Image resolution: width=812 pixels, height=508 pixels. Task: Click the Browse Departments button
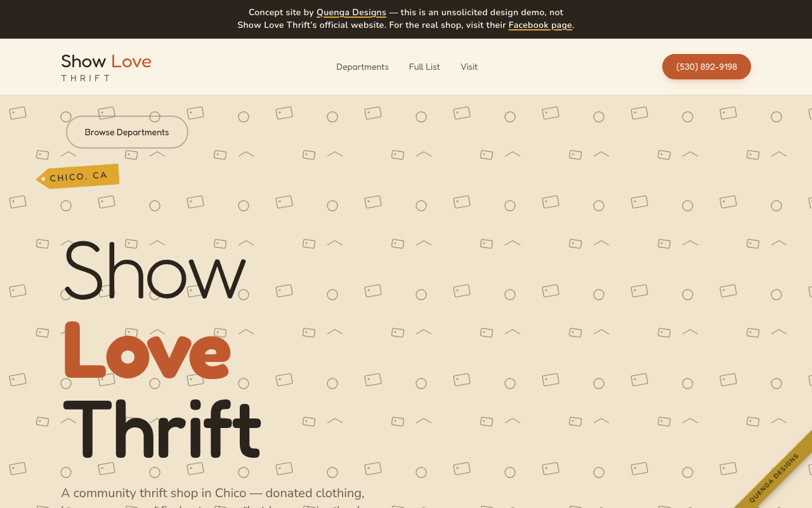(127, 132)
